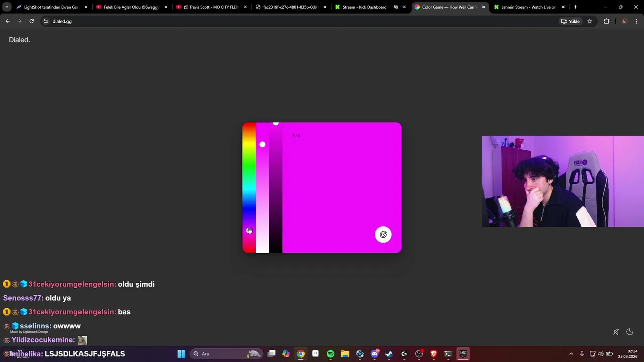644x362 pixels.
Task: Open volume control in system tray
Action: pyautogui.click(x=601, y=354)
